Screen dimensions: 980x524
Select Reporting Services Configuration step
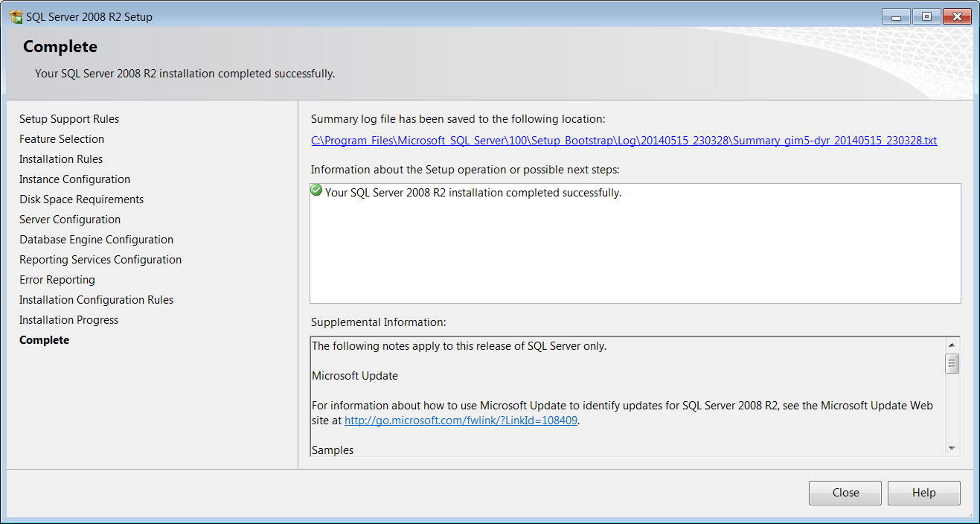[x=100, y=260]
